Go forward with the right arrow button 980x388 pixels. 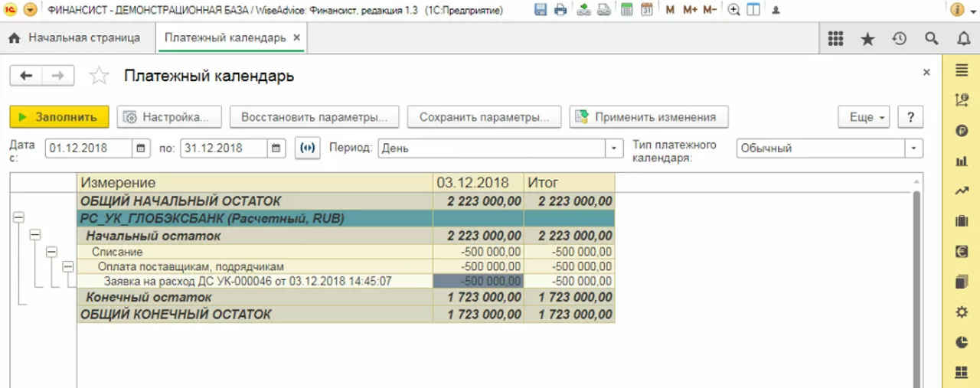57,75
